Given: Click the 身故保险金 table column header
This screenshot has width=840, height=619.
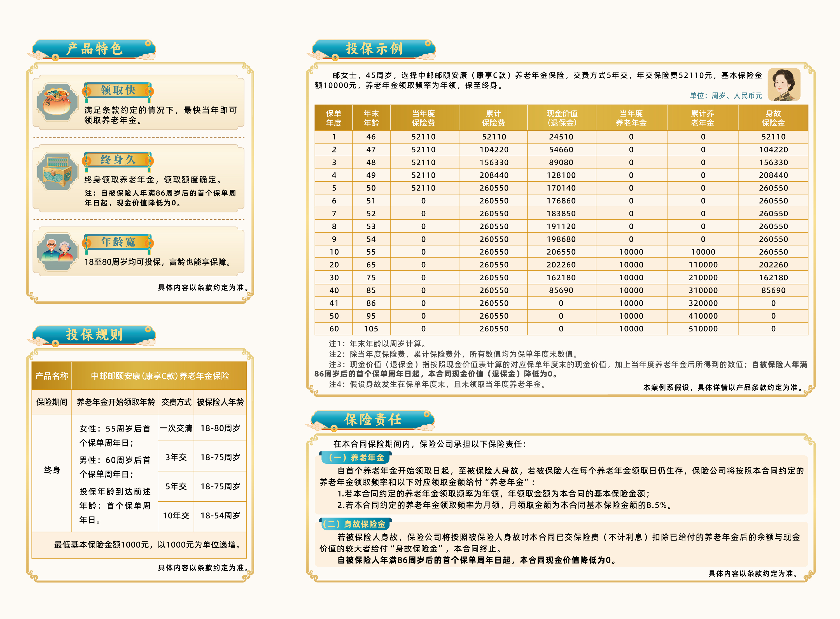Looking at the screenshot, I should [x=773, y=118].
